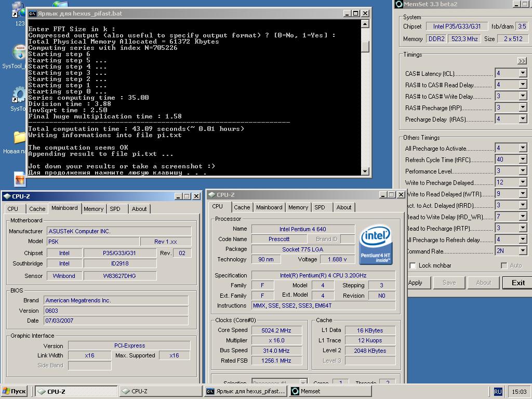Click the motherboard model P5K field

(x=94, y=242)
